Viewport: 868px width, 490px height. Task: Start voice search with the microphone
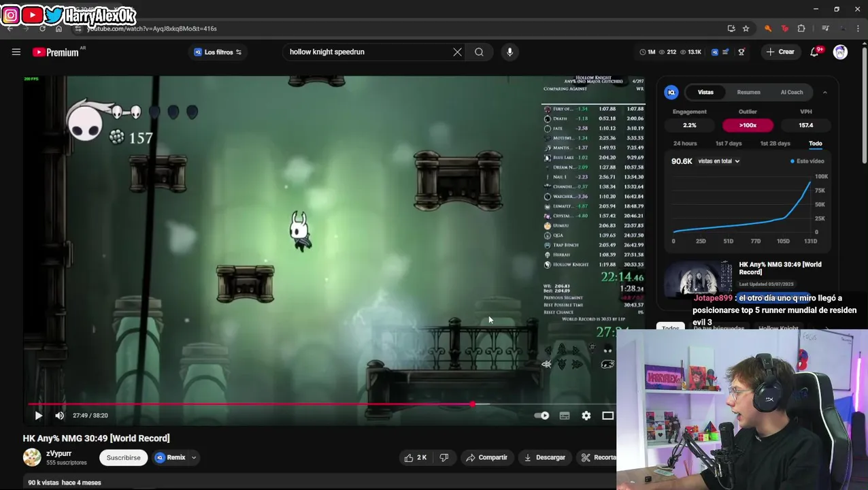[x=510, y=52]
